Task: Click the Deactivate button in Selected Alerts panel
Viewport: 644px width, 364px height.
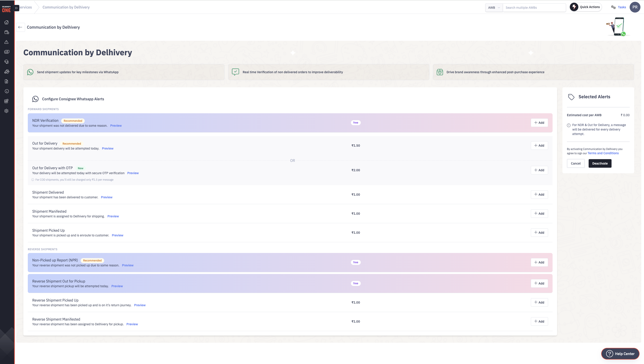Action: click(x=600, y=163)
